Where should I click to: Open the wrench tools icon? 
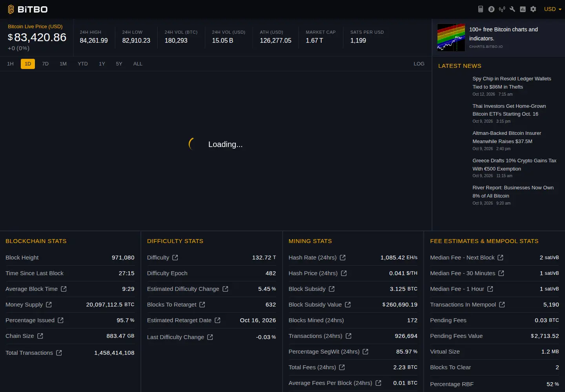point(512,9)
